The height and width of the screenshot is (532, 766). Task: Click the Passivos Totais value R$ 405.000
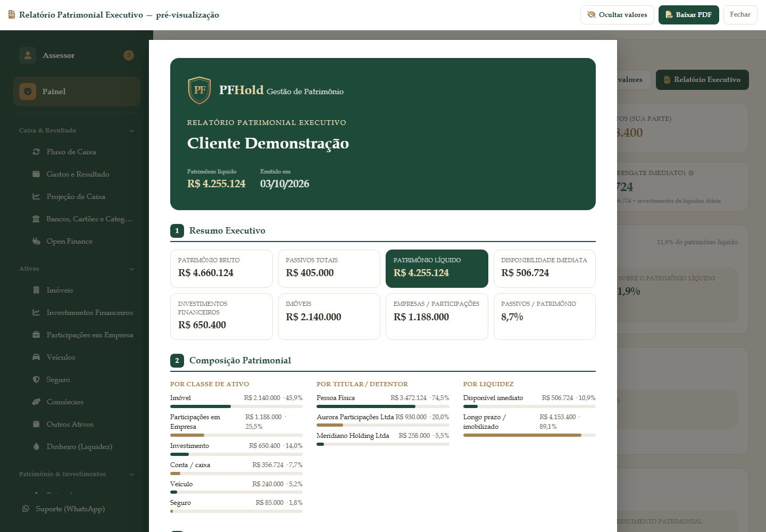(x=310, y=273)
